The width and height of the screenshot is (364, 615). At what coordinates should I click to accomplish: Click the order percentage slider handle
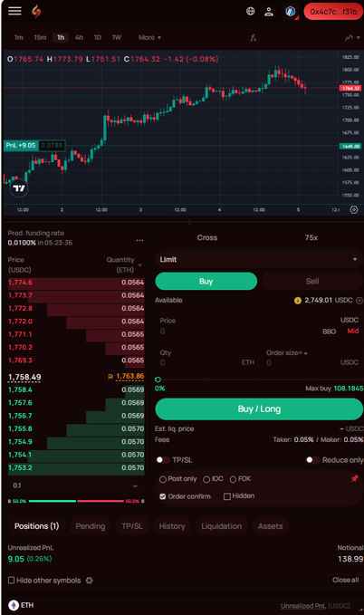pos(158,380)
